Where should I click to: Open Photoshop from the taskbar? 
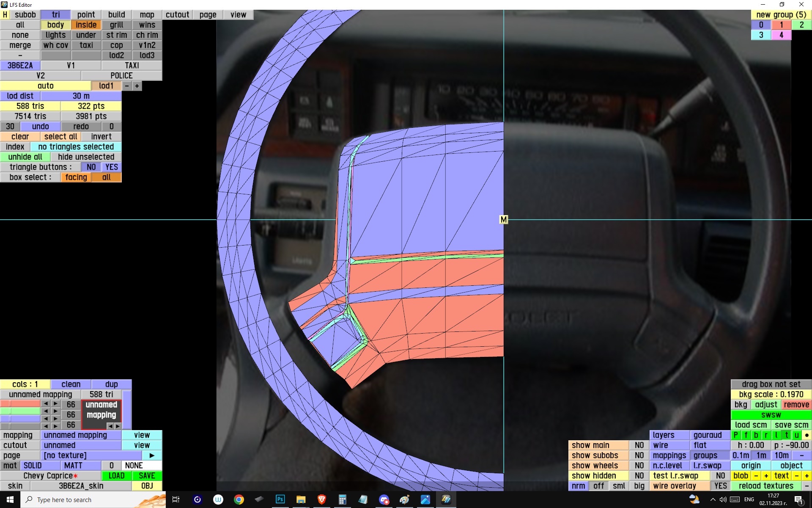point(280,500)
